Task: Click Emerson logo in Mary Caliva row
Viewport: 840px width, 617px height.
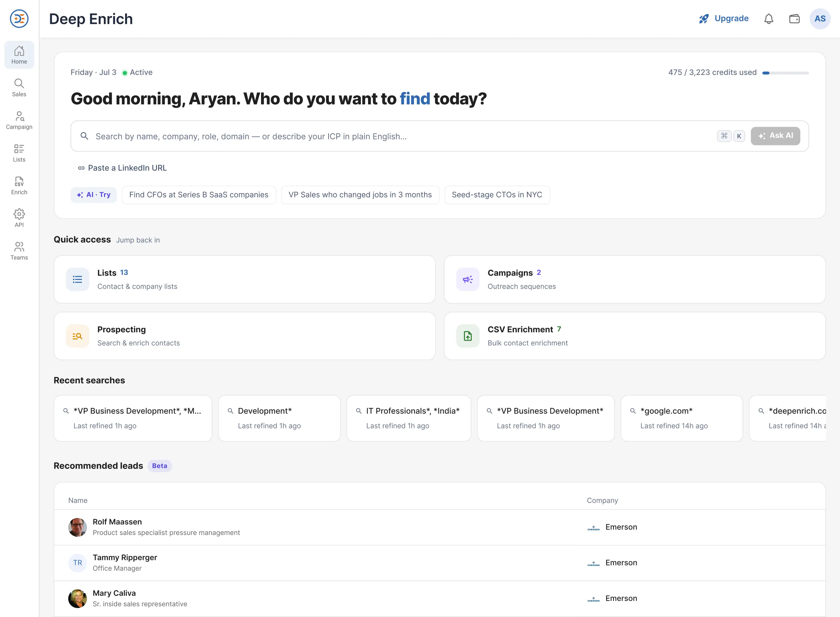Action: click(594, 599)
